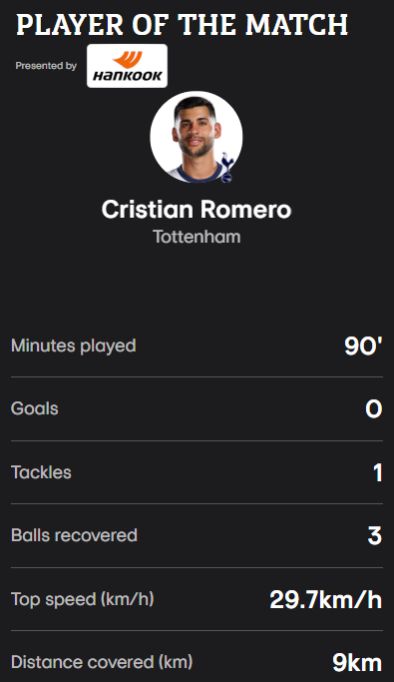394x682 pixels.
Task: Click the Player of the Match heading
Action: [x=182, y=25]
